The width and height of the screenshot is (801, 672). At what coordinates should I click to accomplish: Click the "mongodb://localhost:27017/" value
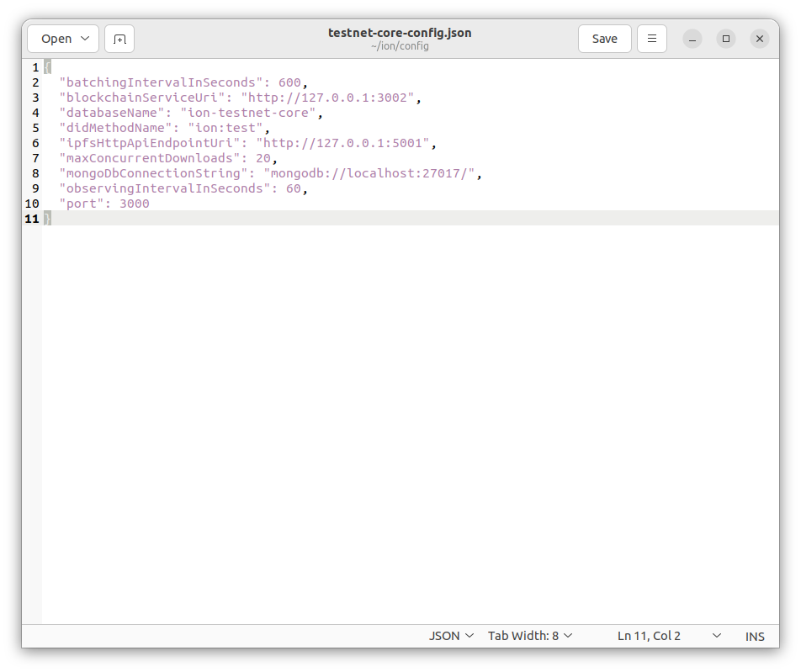click(x=369, y=173)
